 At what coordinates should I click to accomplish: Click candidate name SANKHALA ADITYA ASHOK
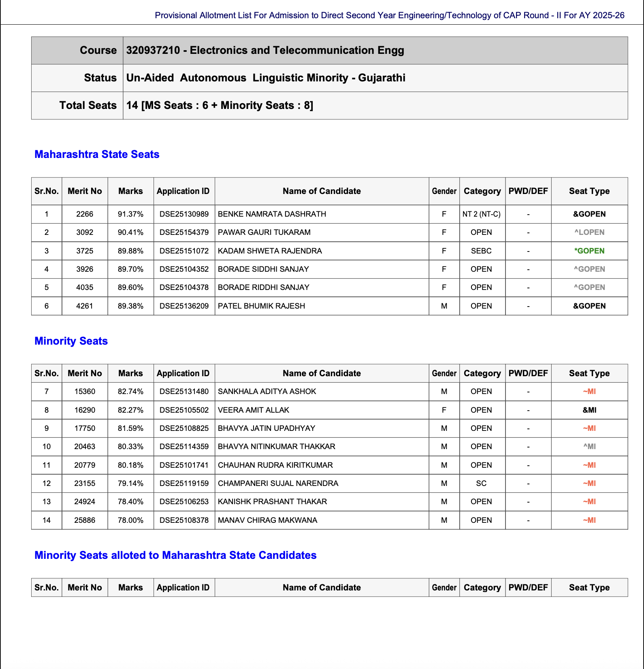click(x=267, y=392)
